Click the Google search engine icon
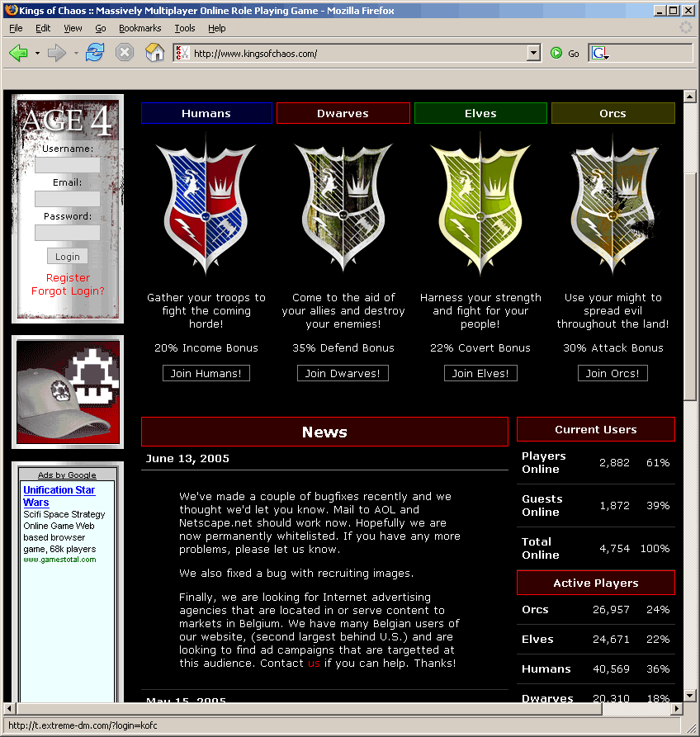Viewport: 700px width, 737px height. click(599, 54)
